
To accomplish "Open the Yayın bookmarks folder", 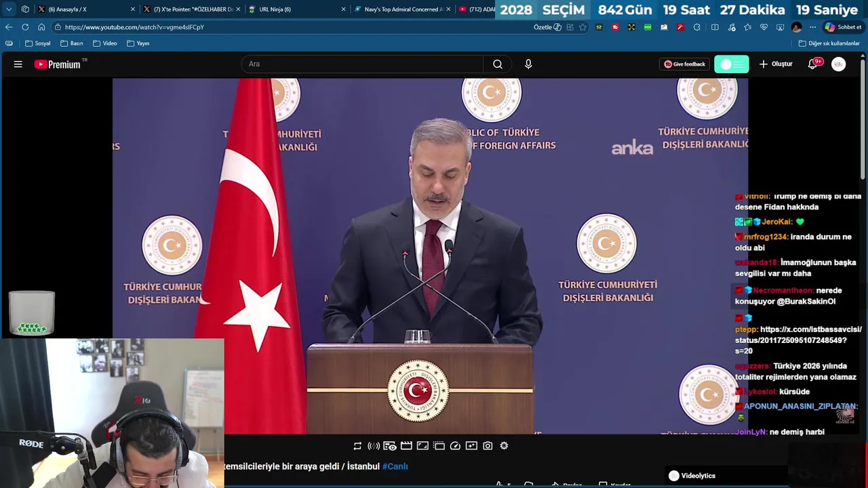I will pos(138,43).
